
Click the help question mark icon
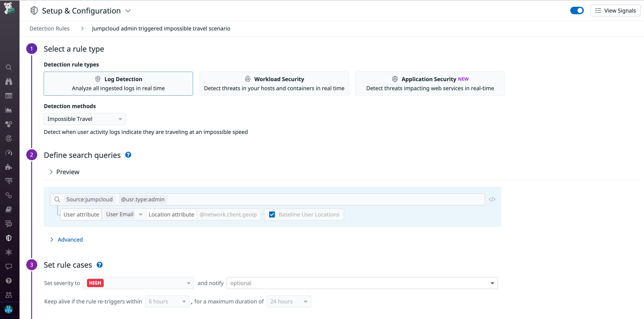[x=9, y=280]
